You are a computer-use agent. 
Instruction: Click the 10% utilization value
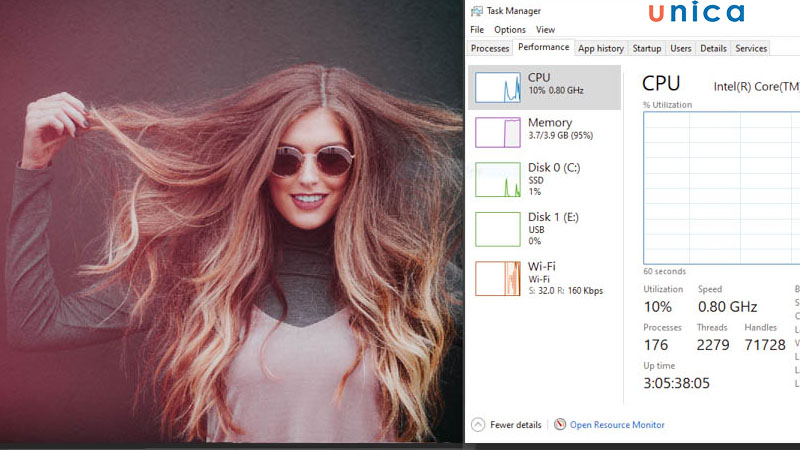(658, 307)
